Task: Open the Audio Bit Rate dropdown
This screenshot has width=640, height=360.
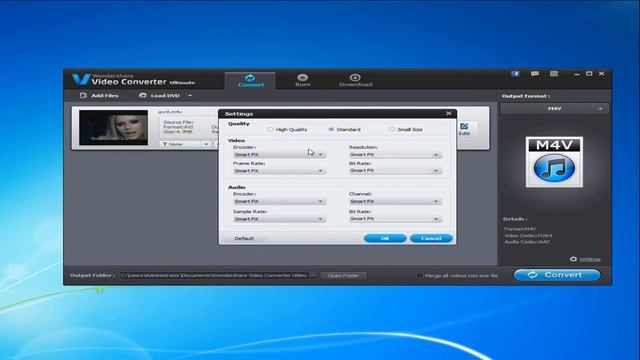Action: pos(395,219)
